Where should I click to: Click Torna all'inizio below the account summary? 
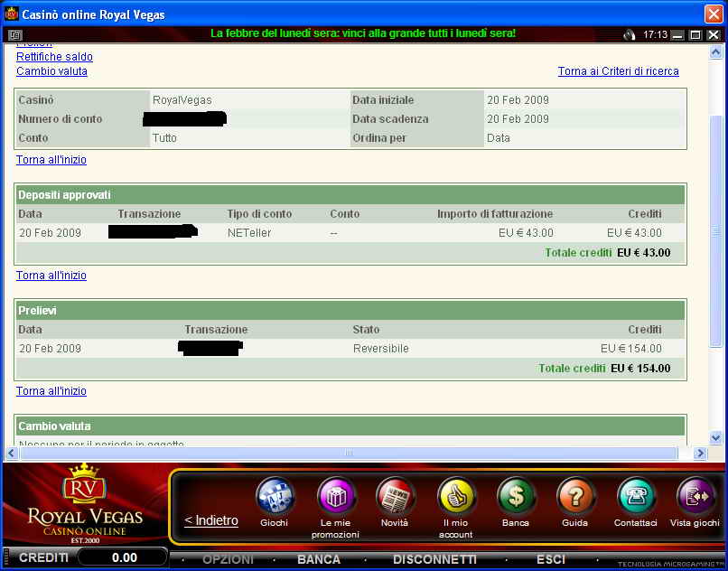pyautogui.click(x=51, y=160)
